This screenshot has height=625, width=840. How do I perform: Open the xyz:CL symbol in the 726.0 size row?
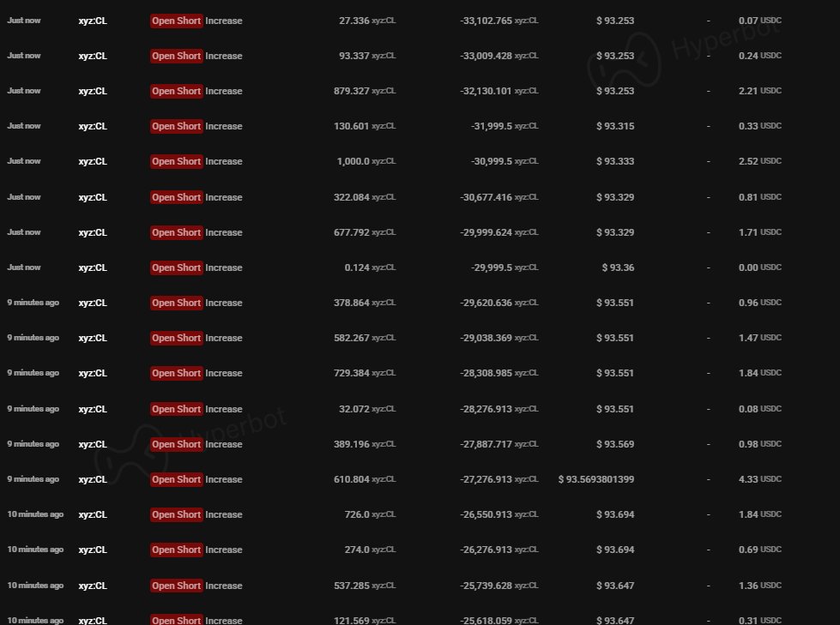93,514
